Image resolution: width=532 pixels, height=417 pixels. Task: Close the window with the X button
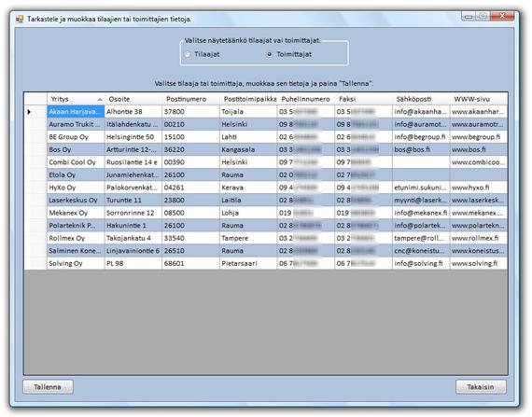tap(502, 16)
